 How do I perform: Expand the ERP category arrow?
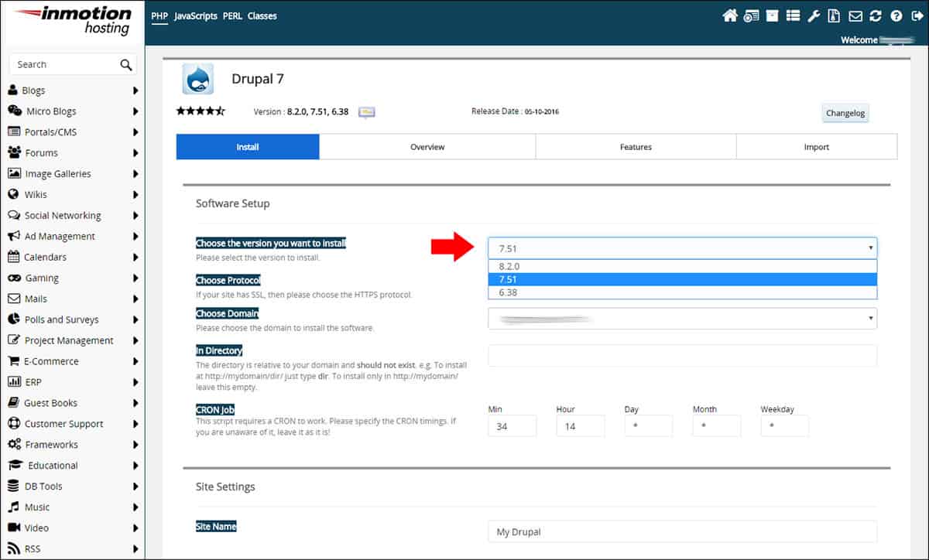pyautogui.click(x=135, y=382)
